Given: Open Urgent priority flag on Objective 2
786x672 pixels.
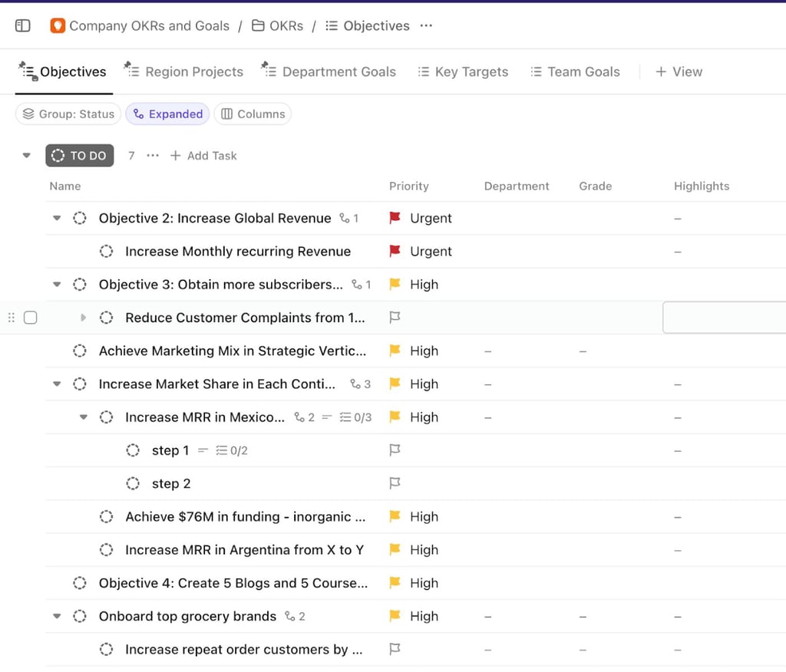Looking at the screenshot, I should (395, 218).
